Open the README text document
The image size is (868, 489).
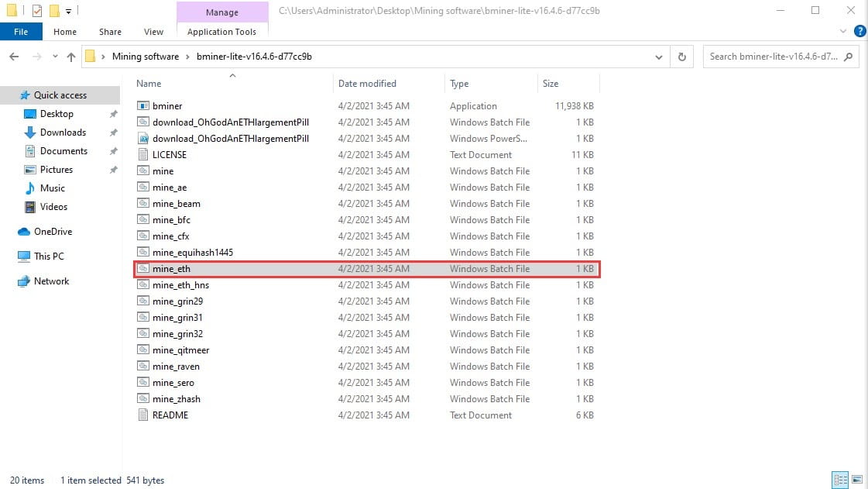coord(172,415)
